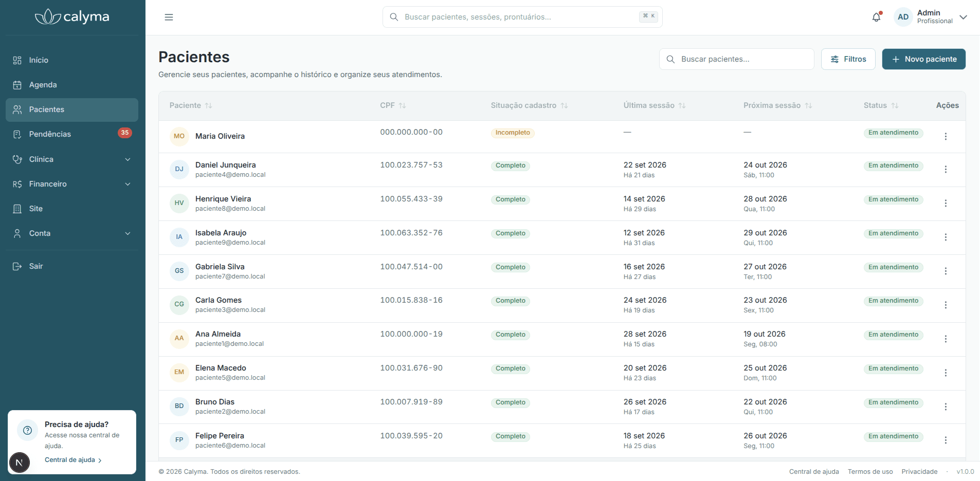The width and height of the screenshot is (980, 481).
Task: Click the help question mark icon
Action: point(28,431)
